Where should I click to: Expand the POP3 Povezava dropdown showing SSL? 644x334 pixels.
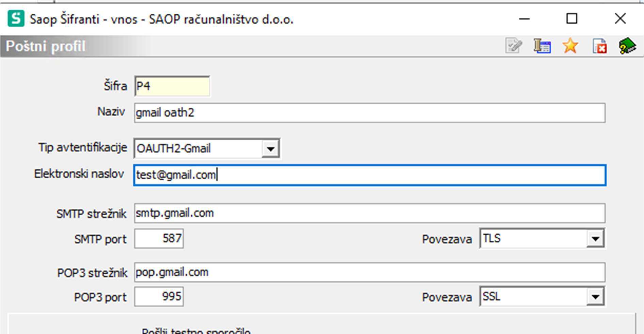(595, 297)
